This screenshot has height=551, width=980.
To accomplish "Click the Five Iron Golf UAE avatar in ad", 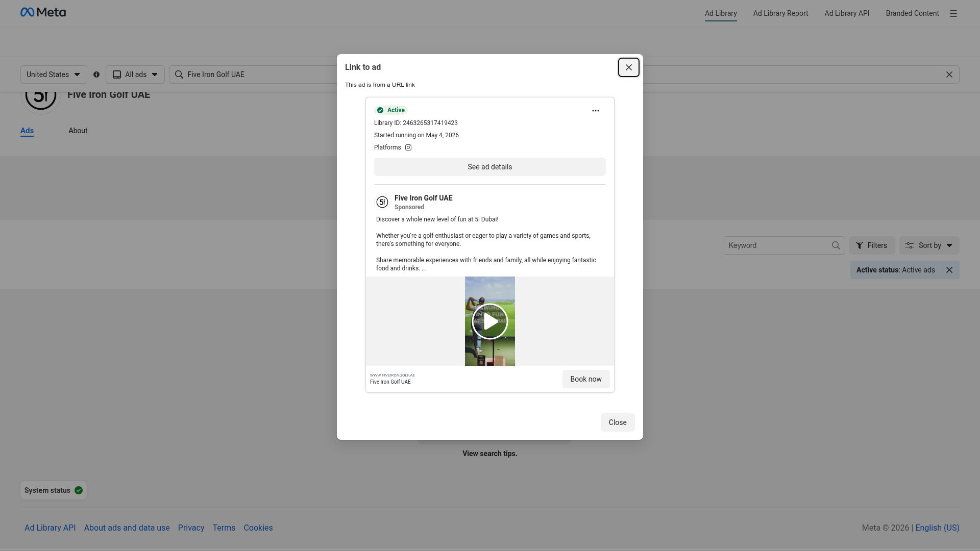I will pos(382,202).
